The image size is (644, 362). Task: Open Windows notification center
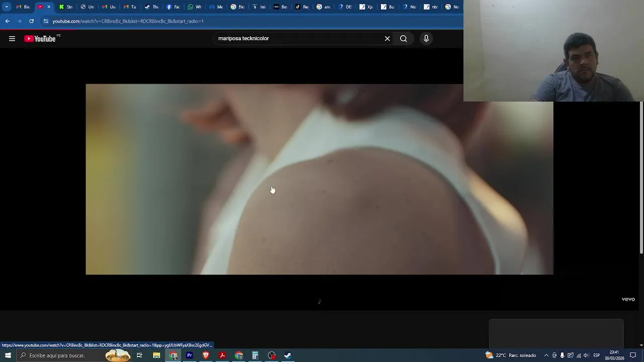coord(633,355)
